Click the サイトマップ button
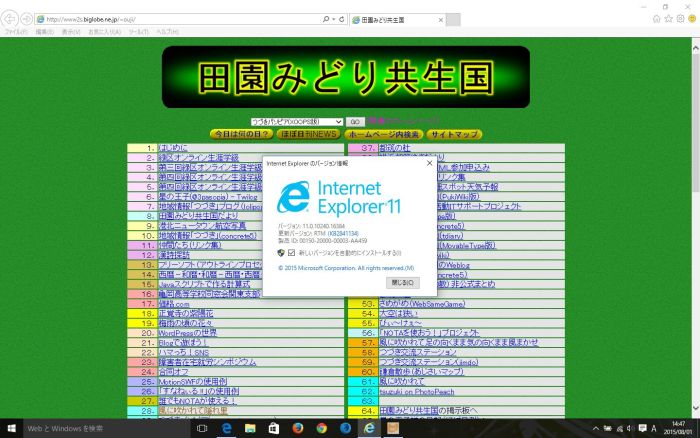 point(456,134)
